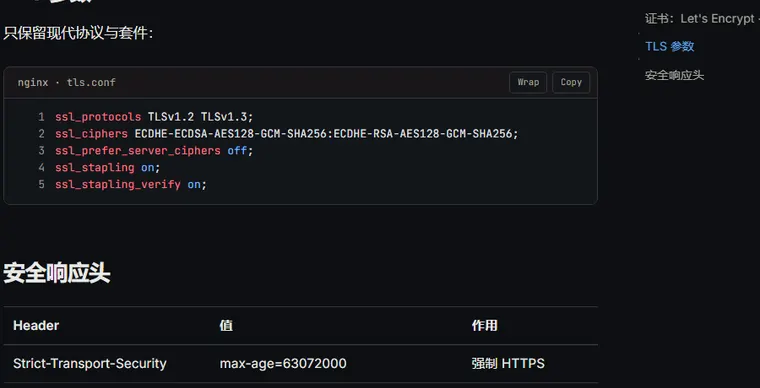Viewport: 760px width, 388px height.
Task: Click the 安全响应头 section heading
Action: (57, 274)
